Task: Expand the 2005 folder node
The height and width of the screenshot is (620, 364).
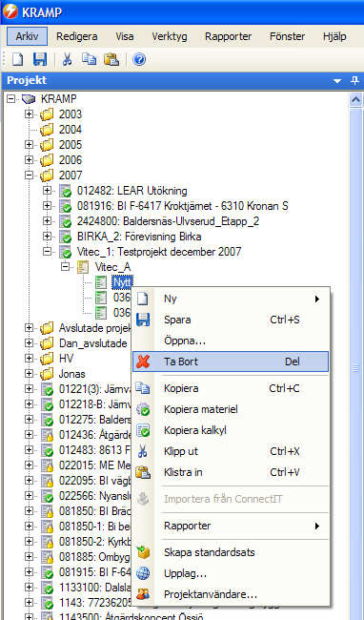Action: click(29, 145)
